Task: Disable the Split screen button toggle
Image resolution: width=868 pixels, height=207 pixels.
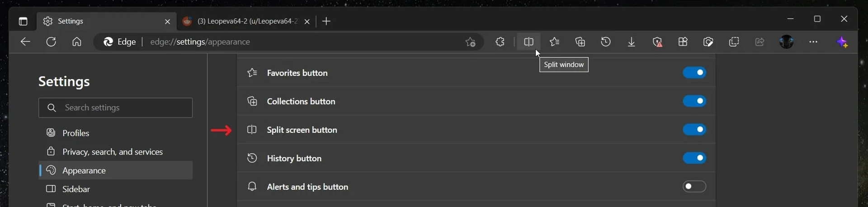Action: coord(694,130)
